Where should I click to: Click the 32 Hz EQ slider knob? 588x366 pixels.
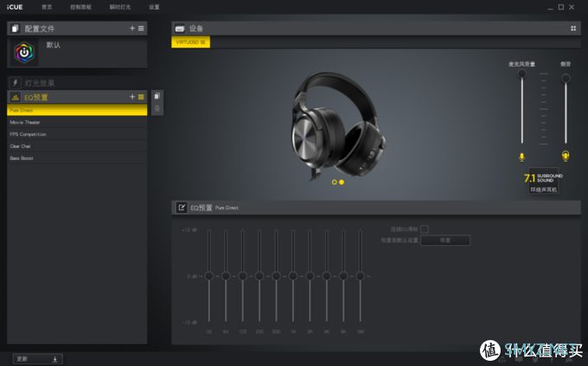(209, 276)
